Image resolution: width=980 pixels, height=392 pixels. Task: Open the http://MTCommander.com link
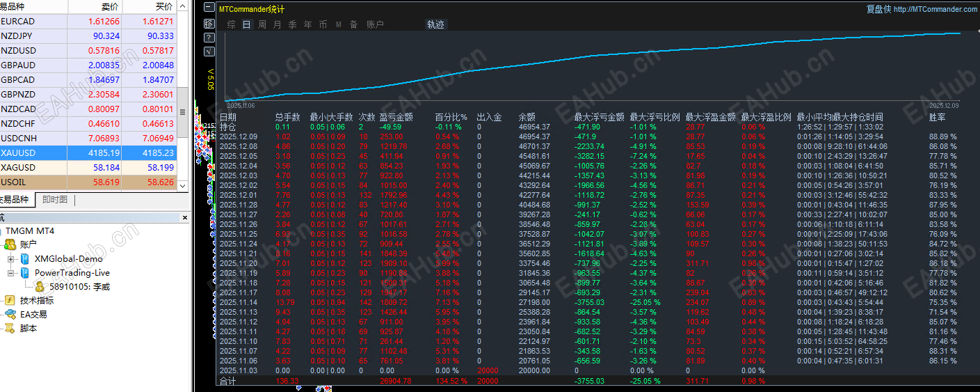click(x=935, y=9)
